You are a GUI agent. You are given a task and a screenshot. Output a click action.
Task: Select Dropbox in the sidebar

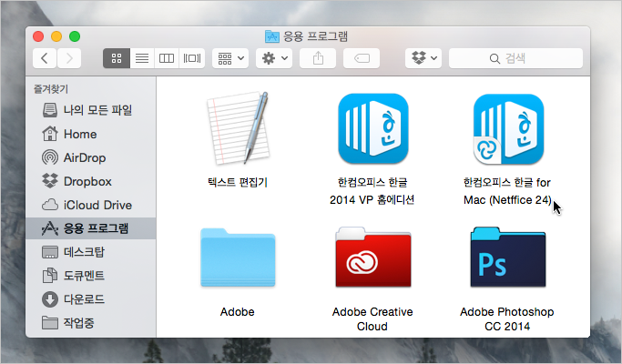[x=91, y=181]
